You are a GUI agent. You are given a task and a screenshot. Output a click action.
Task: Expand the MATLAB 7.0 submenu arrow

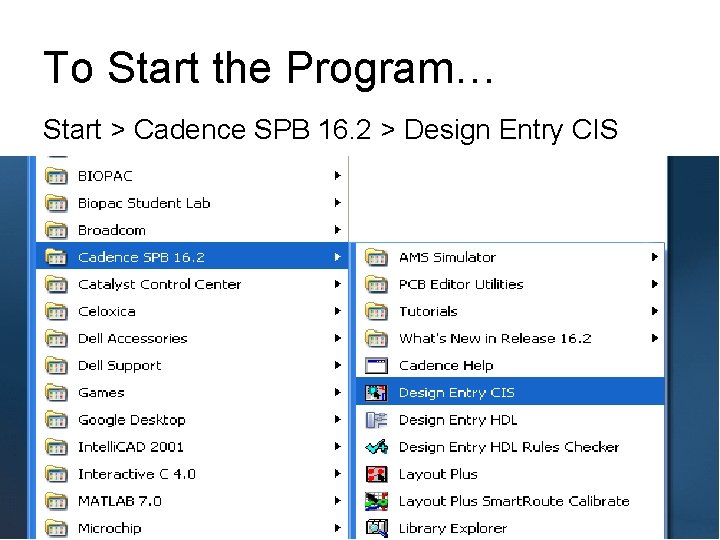point(338,501)
